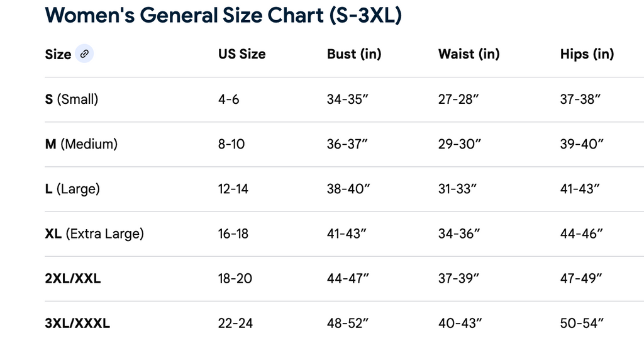Click the link icon beside Size header
This screenshot has height=345, width=644.
[84, 54]
